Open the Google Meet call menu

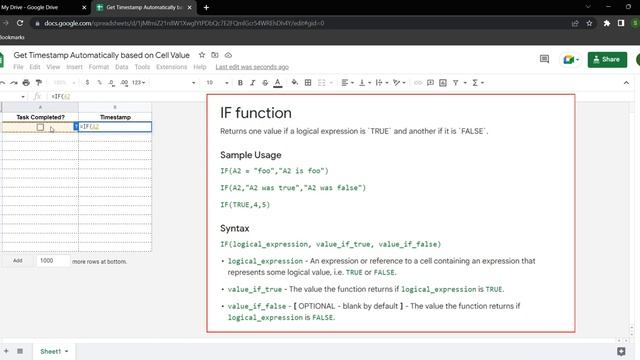point(571,60)
